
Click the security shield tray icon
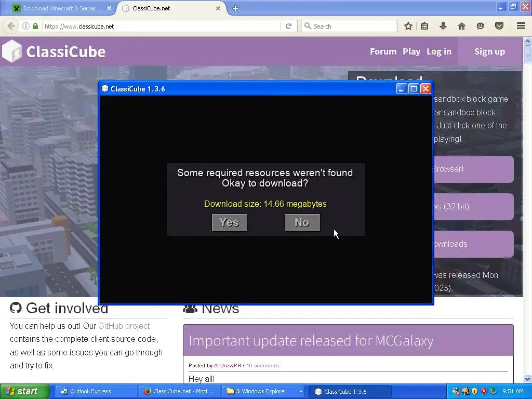tap(474, 391)
